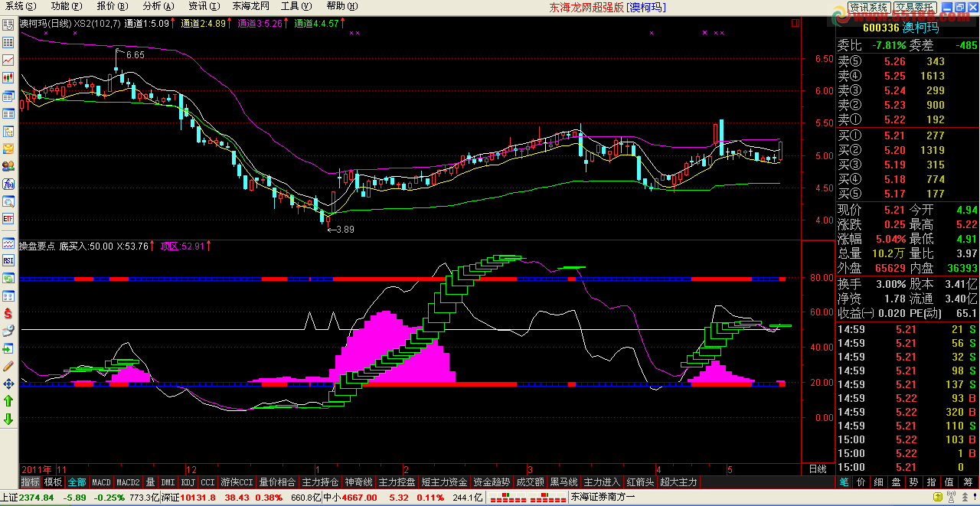Image resolution: width=980 pixels, height=506 pixels.
Task: Open the quote list icon in sidebar
Action: pos(8,42)
